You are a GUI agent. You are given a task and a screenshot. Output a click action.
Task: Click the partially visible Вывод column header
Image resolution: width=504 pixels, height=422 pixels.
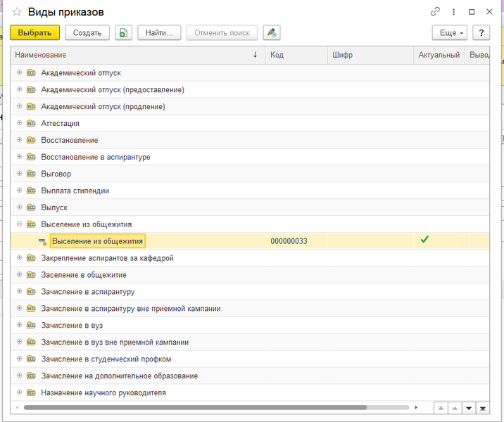[477, 55]
